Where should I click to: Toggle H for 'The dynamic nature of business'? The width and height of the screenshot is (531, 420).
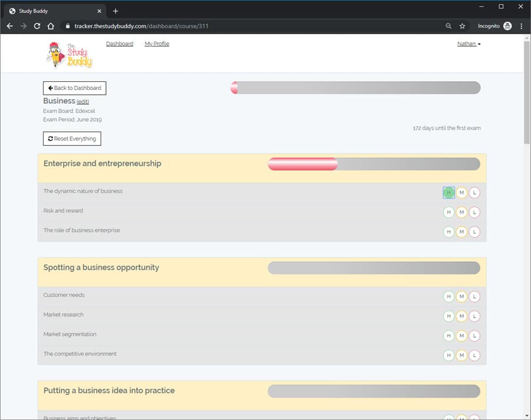pos(449,192)
